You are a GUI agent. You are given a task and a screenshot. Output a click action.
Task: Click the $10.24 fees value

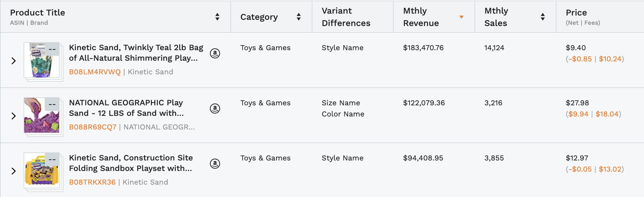(x=610, y=59)
